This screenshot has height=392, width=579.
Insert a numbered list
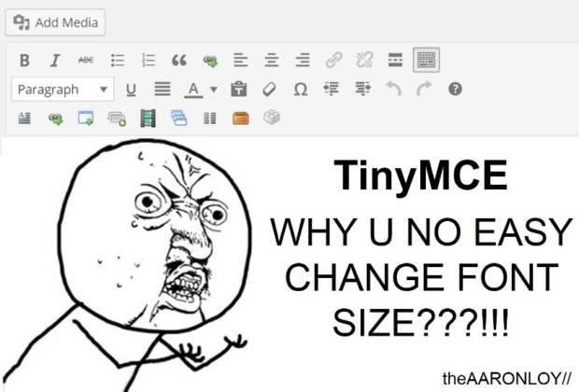click(x=148, y=61)
